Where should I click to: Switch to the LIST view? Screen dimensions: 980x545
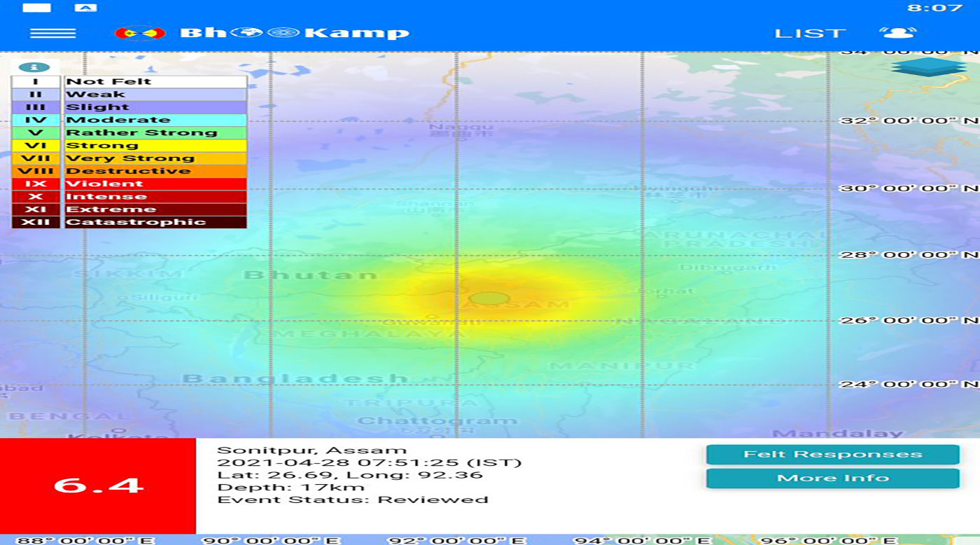810,33
